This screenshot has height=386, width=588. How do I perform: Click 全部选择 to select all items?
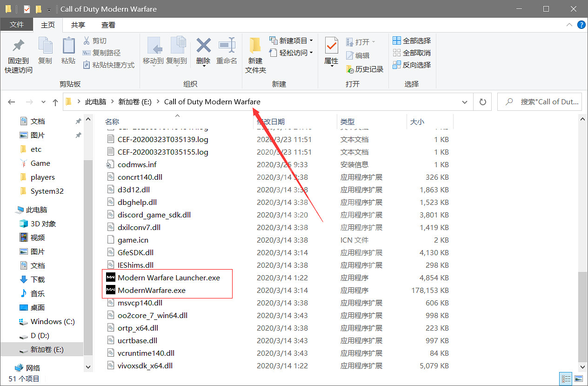pos(412,41)
